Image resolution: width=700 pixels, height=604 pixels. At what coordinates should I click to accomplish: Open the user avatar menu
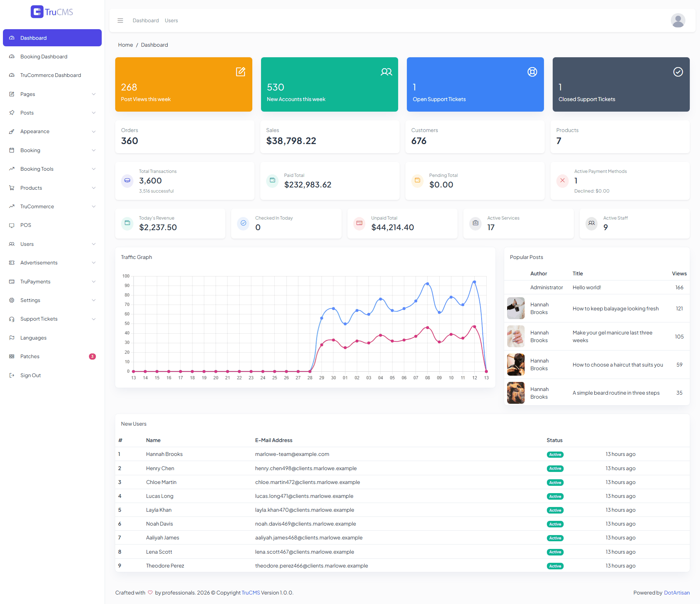(x=678, y=20)
